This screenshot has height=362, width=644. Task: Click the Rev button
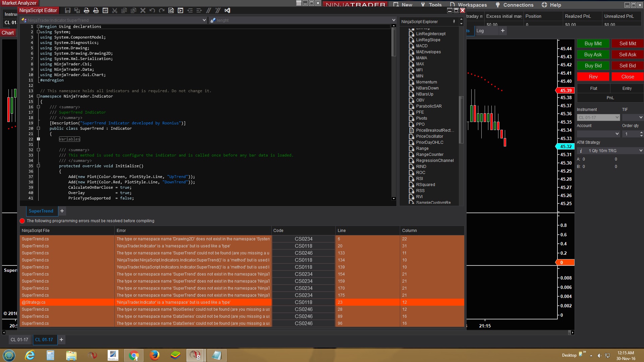pyautogui.click(x=593, y=77)
